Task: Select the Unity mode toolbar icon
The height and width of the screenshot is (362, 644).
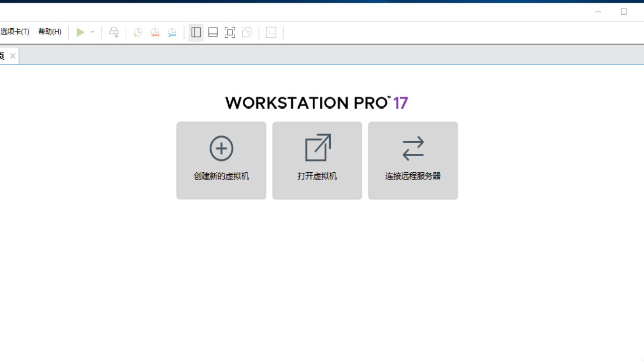Action: [x=247, y=32]
